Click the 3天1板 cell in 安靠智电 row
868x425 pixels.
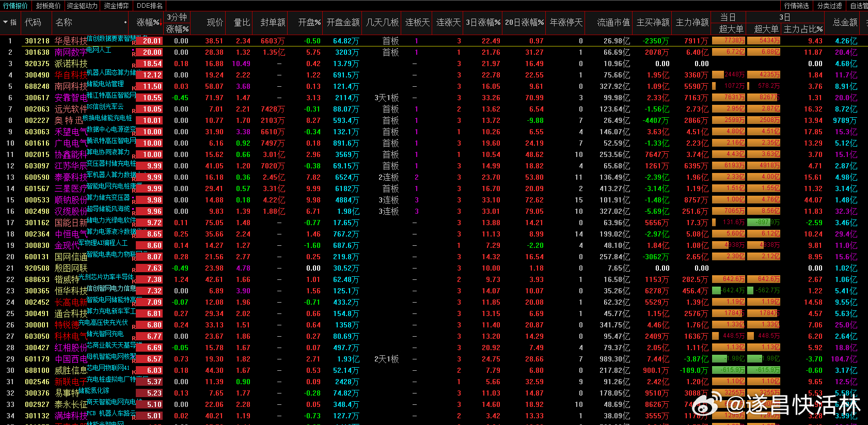(x=387, y=98)
